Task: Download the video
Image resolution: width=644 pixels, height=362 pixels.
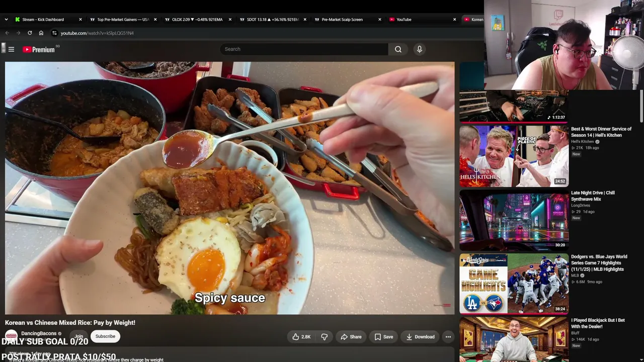Action: pos(421,337)
